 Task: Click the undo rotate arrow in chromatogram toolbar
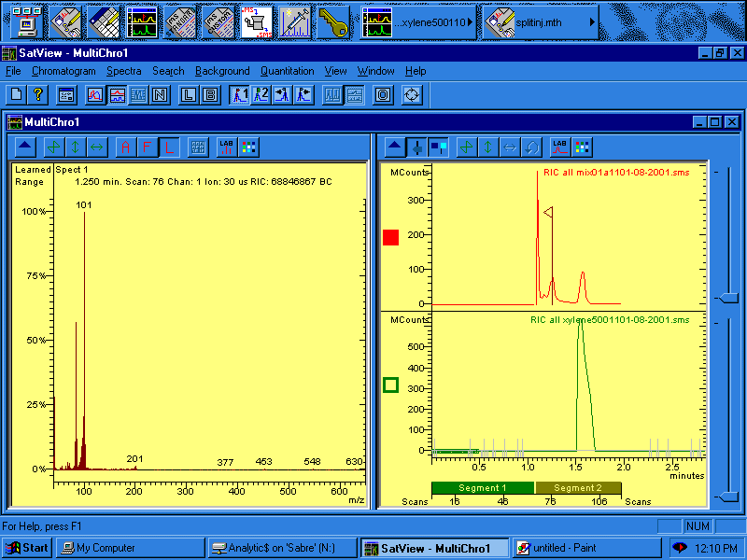click(x=531, y=147)
